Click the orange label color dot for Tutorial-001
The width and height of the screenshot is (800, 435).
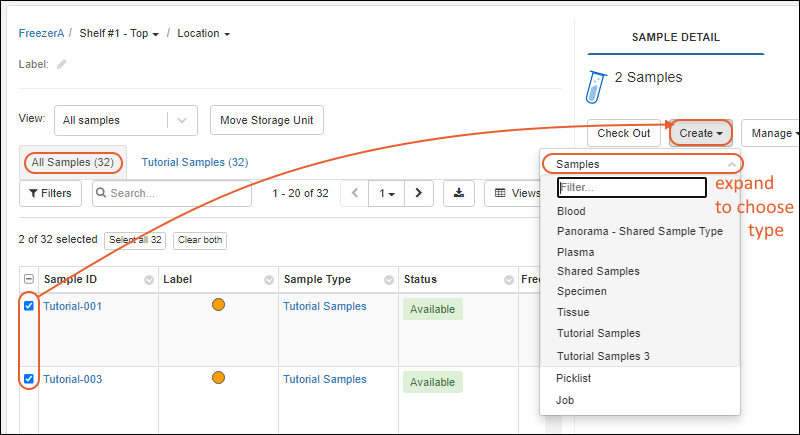[218, 305]
